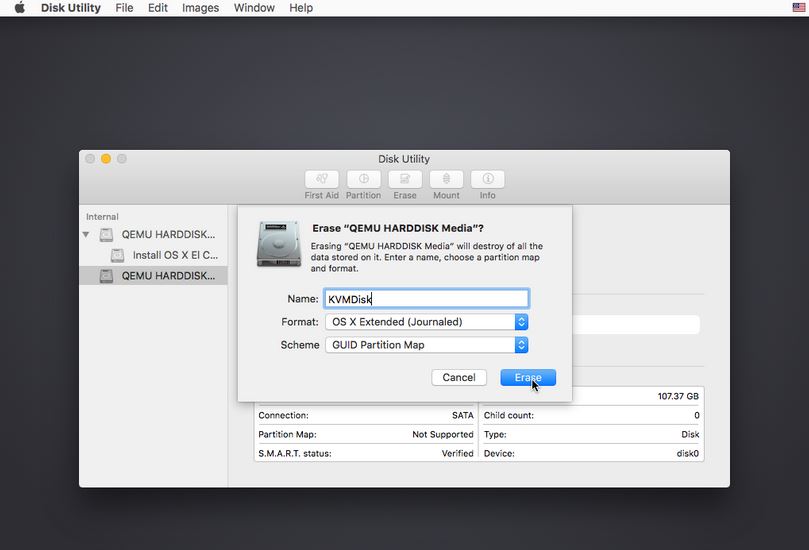The width and height of the screenshot is (809, 550).
Task: Collapse the first QEMU HARDDISK disclosure triangle
Action: click(x=86, y=235)
